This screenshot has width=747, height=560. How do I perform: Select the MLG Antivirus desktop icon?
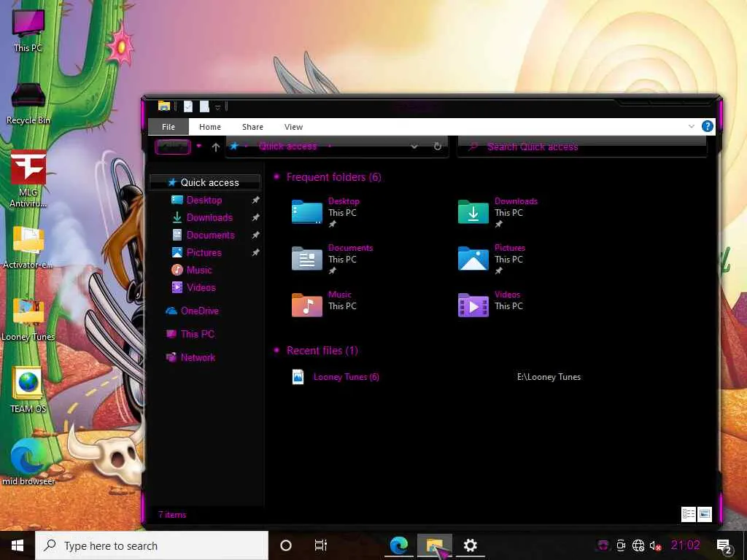point(28,179)
